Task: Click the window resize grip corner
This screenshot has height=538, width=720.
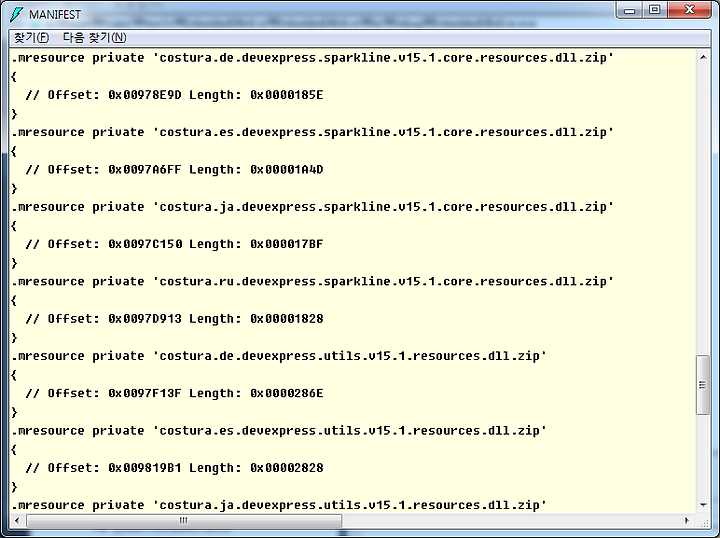Action: (x=703, y=521)
